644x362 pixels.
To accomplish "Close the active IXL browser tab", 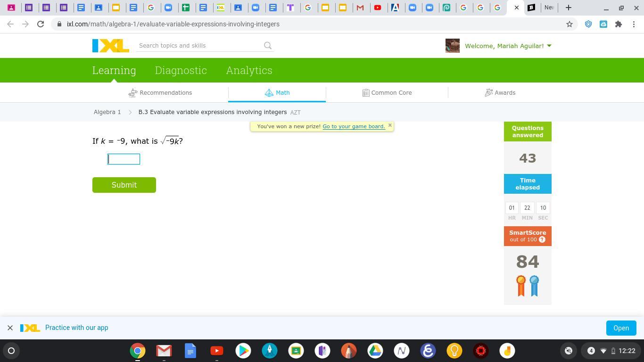I will [x=517, y=8].
